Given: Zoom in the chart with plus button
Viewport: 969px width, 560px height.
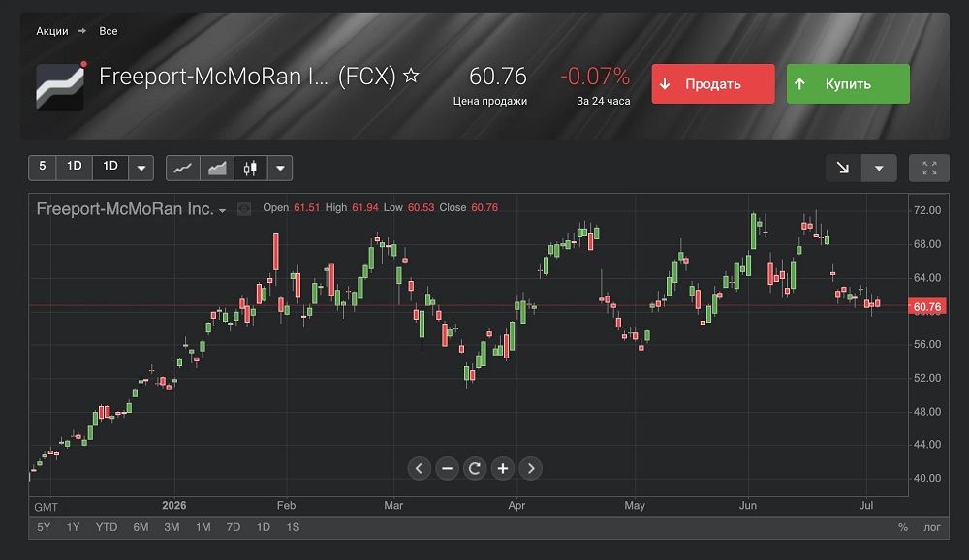Looking at the screenshot, I should coord(503,469).
